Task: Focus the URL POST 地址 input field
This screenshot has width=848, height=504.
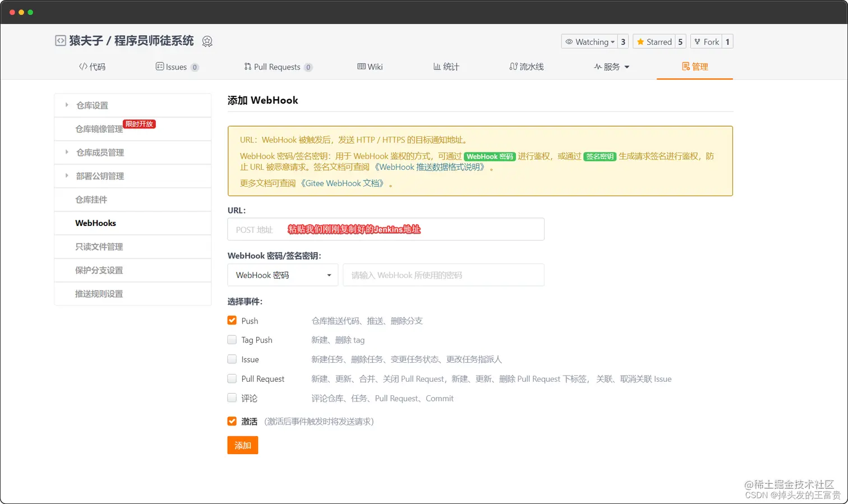Action: 386,229
